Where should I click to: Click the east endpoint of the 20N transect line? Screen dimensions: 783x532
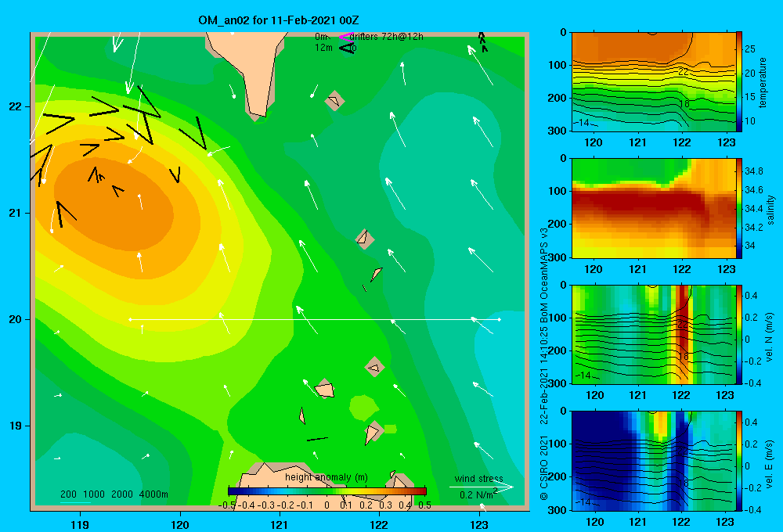click(500, 319)
